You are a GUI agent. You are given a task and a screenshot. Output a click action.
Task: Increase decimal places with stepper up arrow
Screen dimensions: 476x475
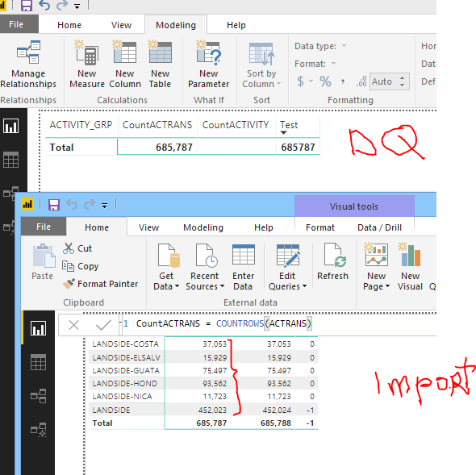(x=403, y=78)
